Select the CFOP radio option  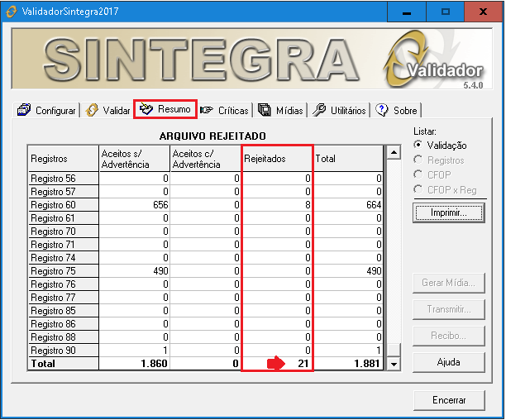coord(432,174)
